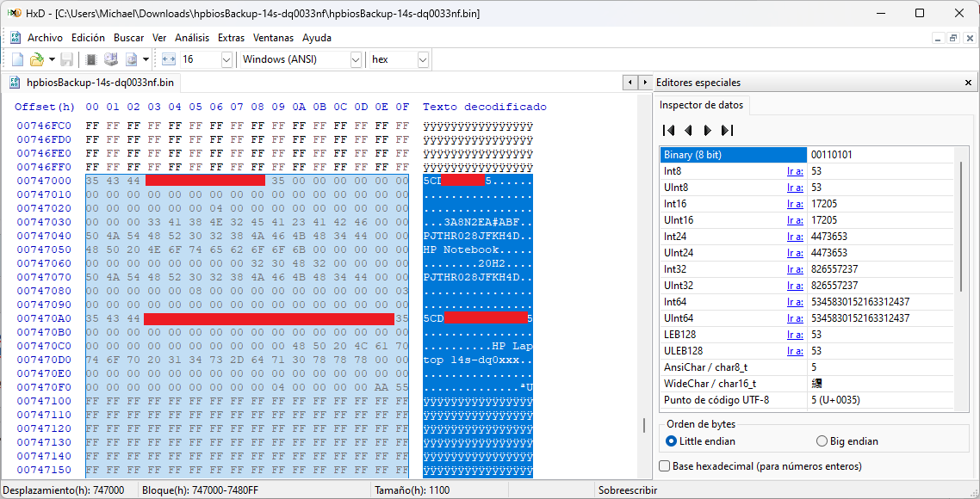
Task: Click 'Ir a:' link for UInt16
Action: pyautogui.click(x=795, y=220)
